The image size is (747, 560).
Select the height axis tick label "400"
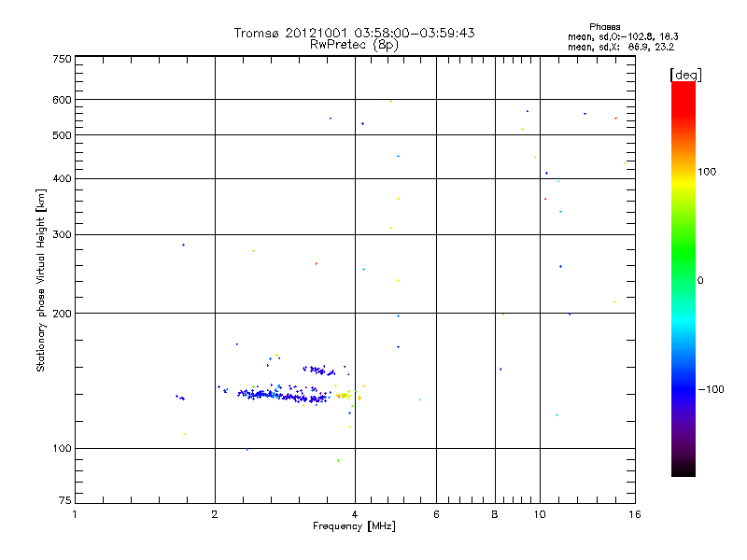click(63, 179)
